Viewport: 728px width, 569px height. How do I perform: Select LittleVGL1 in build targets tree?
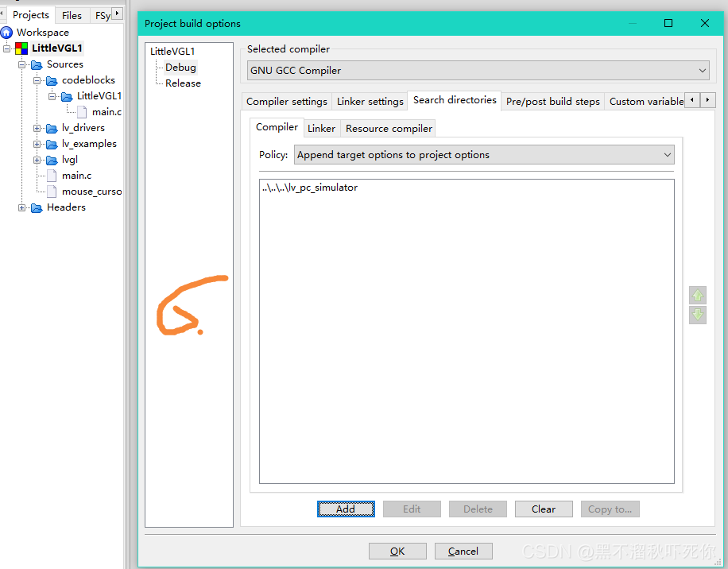point(172,52)
